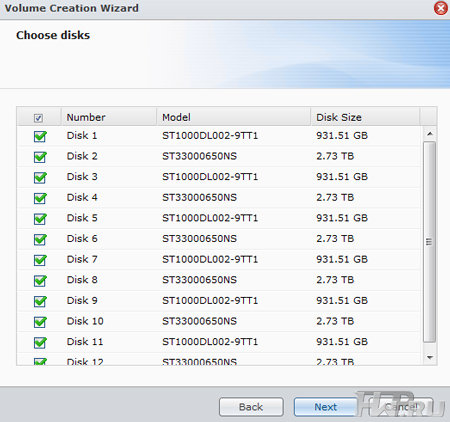Select the 'Disk 2' row label
Viewport: 450px width, 422px height.
pyautogui.click(x=82, y=156)
